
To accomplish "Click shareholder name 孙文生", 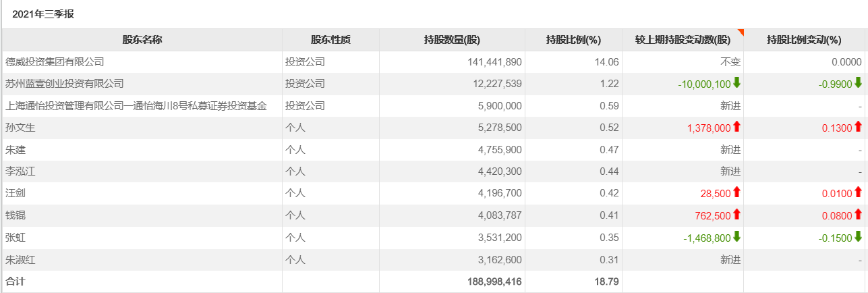I will [x=20, y=128].
